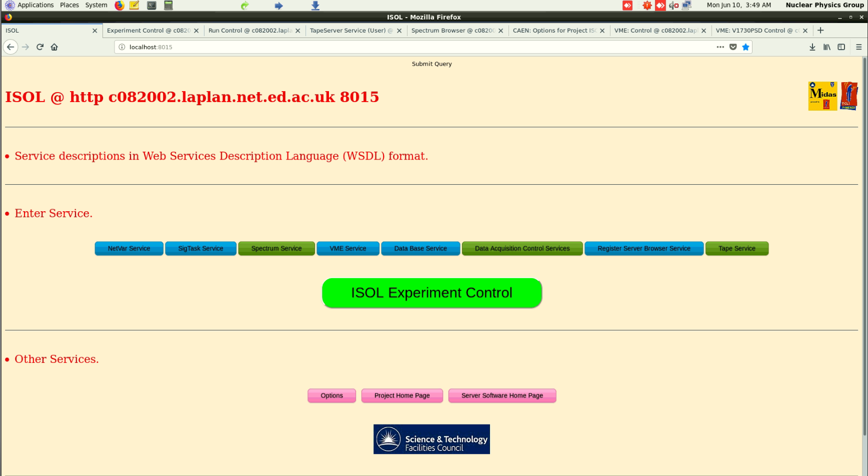Open the orange alert notification icon

(x=647, y=5)
